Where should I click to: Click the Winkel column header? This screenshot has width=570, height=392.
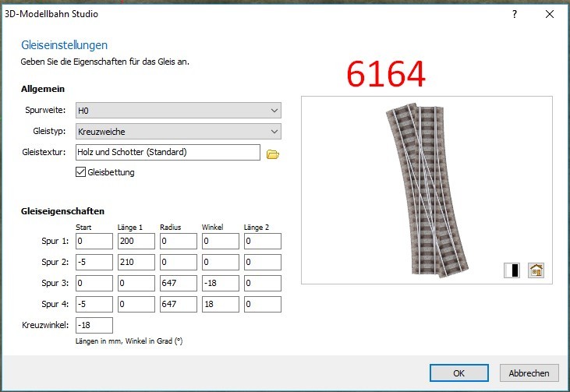[x=213, y=228]
